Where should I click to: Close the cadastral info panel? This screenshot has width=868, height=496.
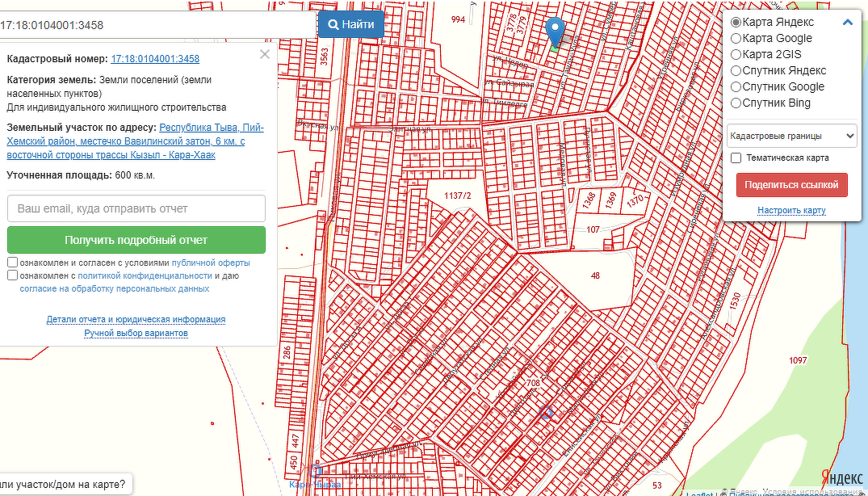[264, 55]
